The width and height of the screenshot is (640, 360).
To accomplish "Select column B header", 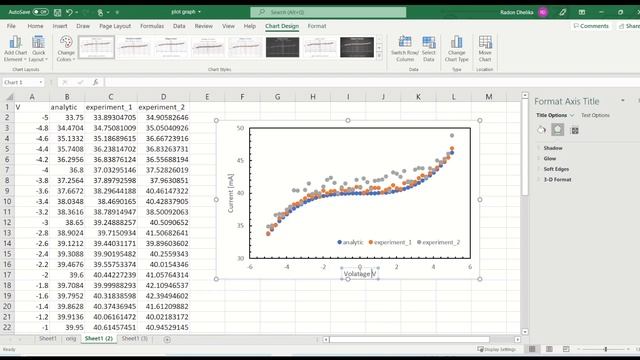I will [67, 97].
